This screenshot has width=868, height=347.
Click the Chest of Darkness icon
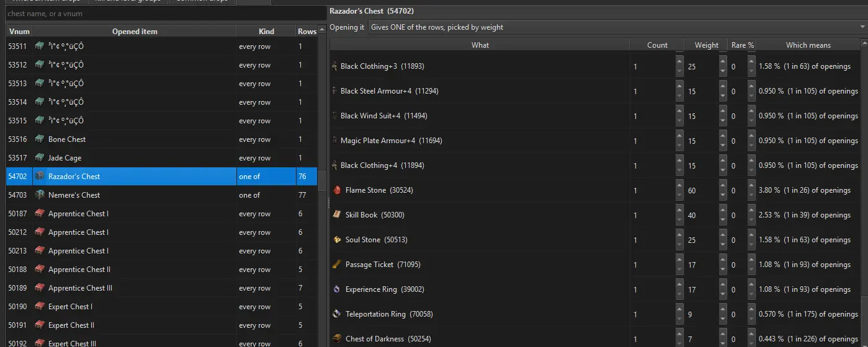[x=337, y=339]
